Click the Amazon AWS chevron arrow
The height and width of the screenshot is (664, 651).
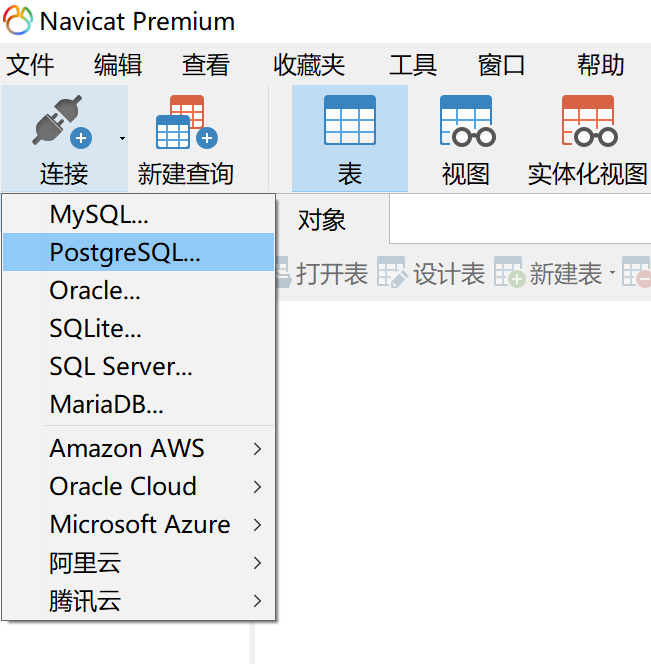coord(257,449)
